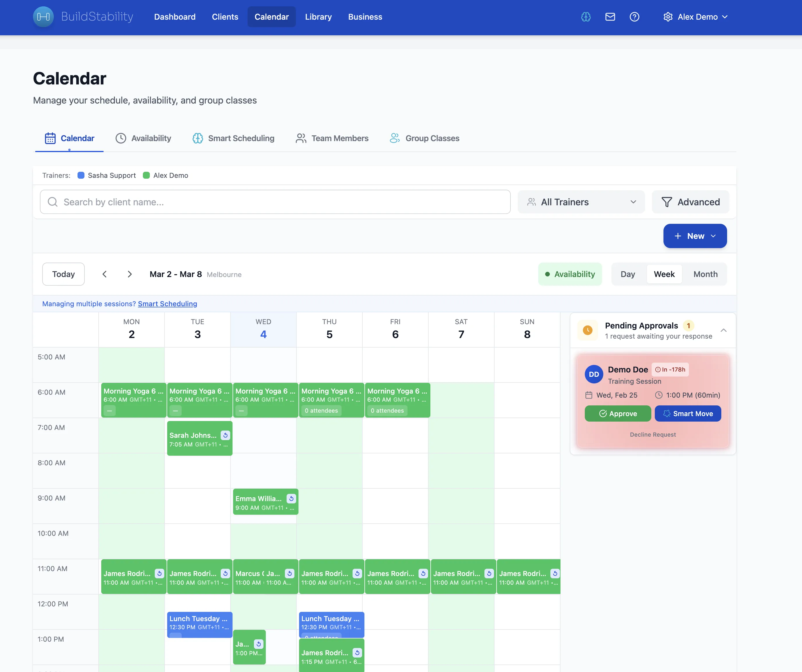This screenshot has width=802, height=672.
Task: Go to previous week with left chevron
Action: [105, 274]
